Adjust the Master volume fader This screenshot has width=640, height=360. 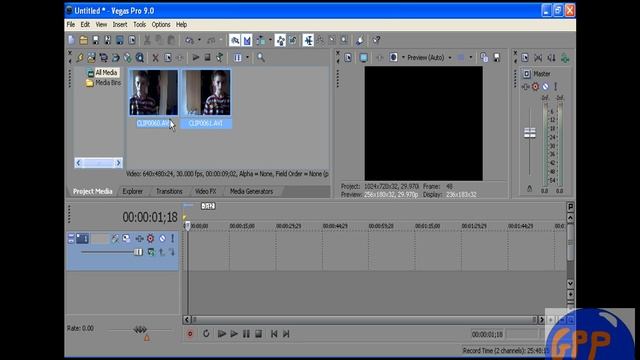pos(530,133)
